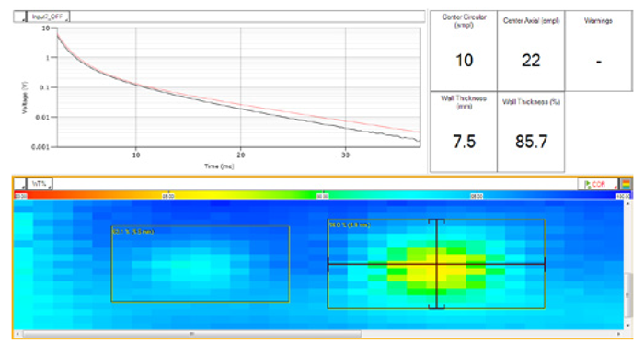644x344 pixels.
Task: Click the Warnings label
Action: coord(598,20)
